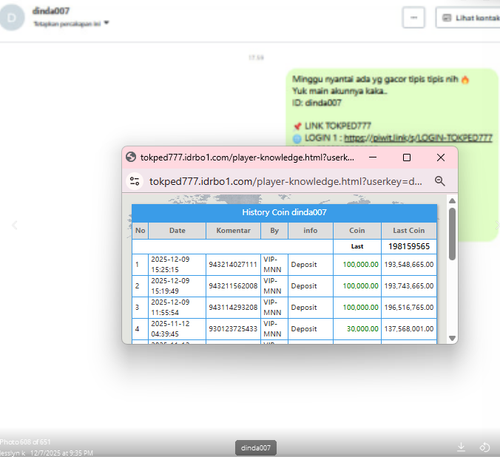This screenshot has width=500, height=457.
Task: Download the photo using the download icon
Action: [461, 447]
